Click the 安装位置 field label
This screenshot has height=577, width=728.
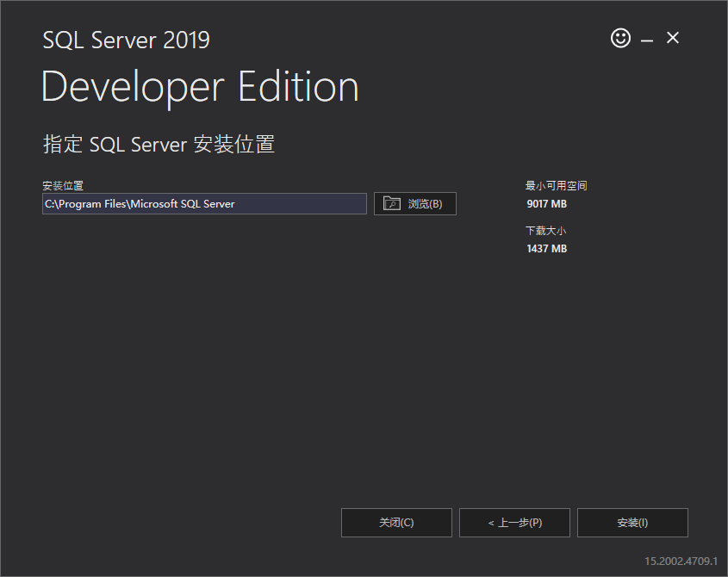coord(63,186)
